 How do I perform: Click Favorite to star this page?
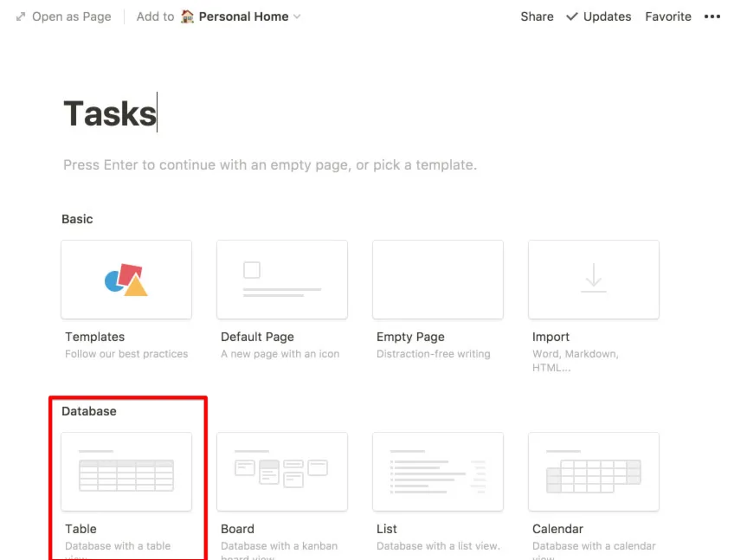point(667,16)
